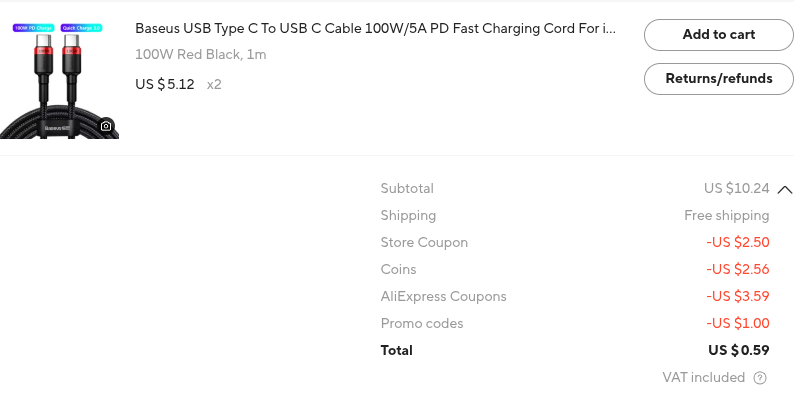Open Returns/refunds for this order
Viewport: 799px width, 393px height.
point(718,78)
